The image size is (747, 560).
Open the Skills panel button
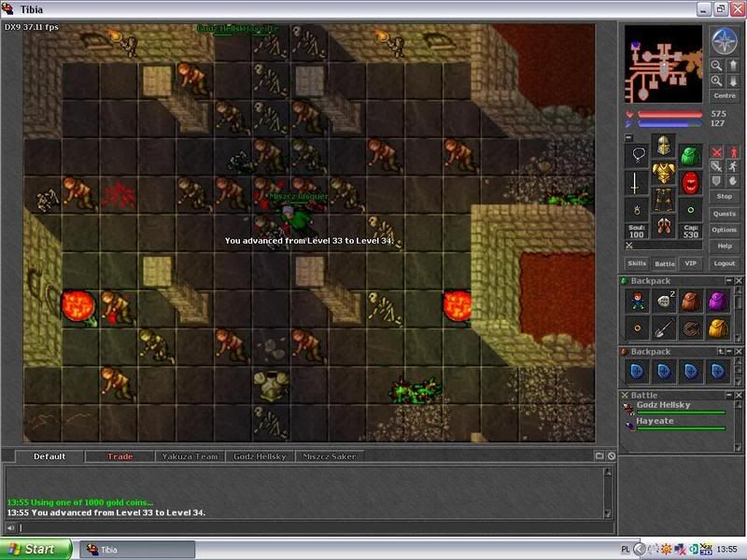click(637, 263)
